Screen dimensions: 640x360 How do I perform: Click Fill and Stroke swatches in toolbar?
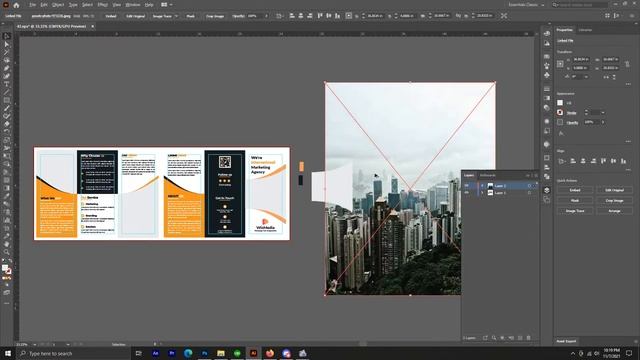point(6,269)
